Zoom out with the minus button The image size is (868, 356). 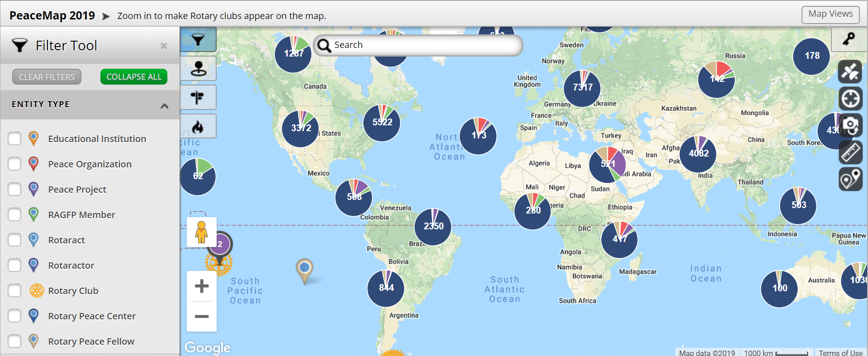(x=202, y=316)
